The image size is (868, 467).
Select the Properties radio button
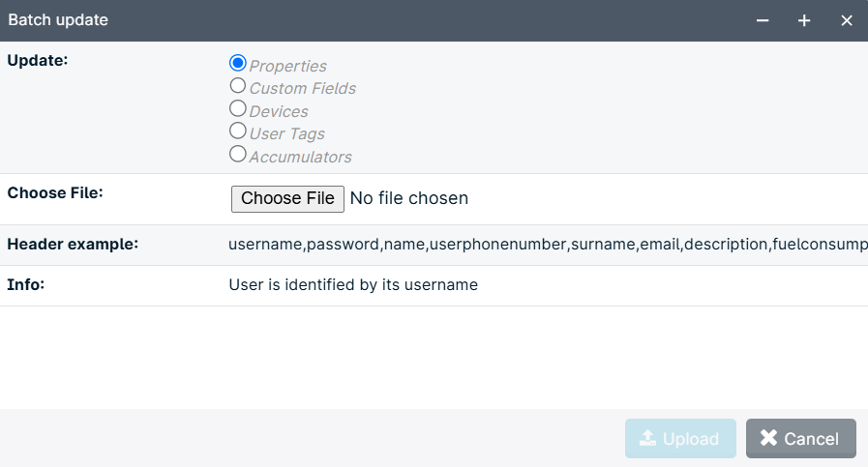[237, 63]
